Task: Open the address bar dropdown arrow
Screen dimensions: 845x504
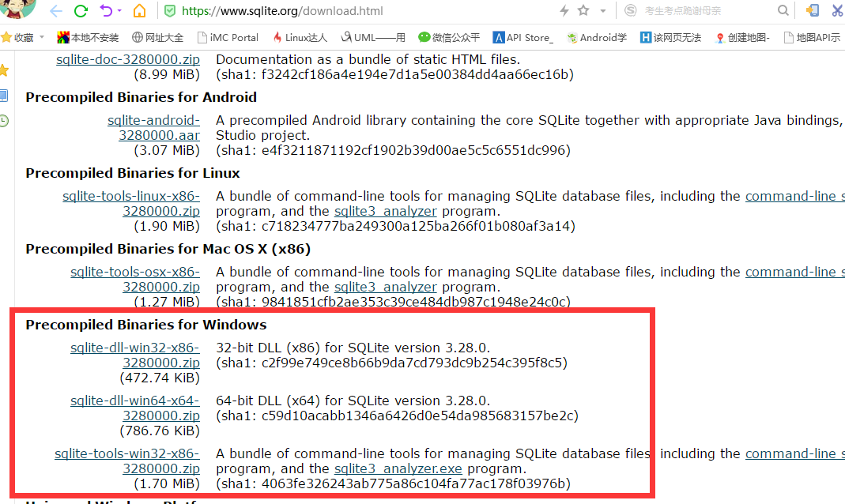Action: [603, 11]
